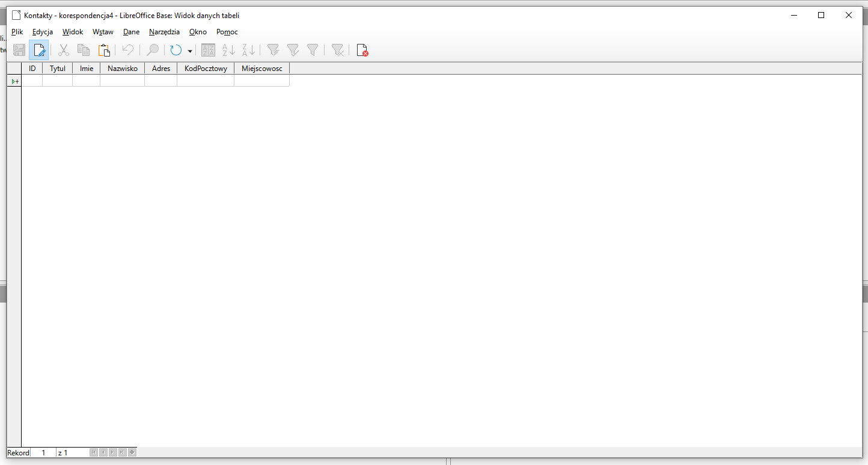Toggle the Edit Data mode icon
The height and width of the screenshot is (465, 868).
tap(39, 51)
